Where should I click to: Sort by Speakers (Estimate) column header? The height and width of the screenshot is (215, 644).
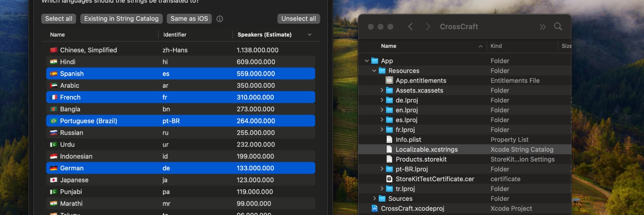click(x=264, y=35)
